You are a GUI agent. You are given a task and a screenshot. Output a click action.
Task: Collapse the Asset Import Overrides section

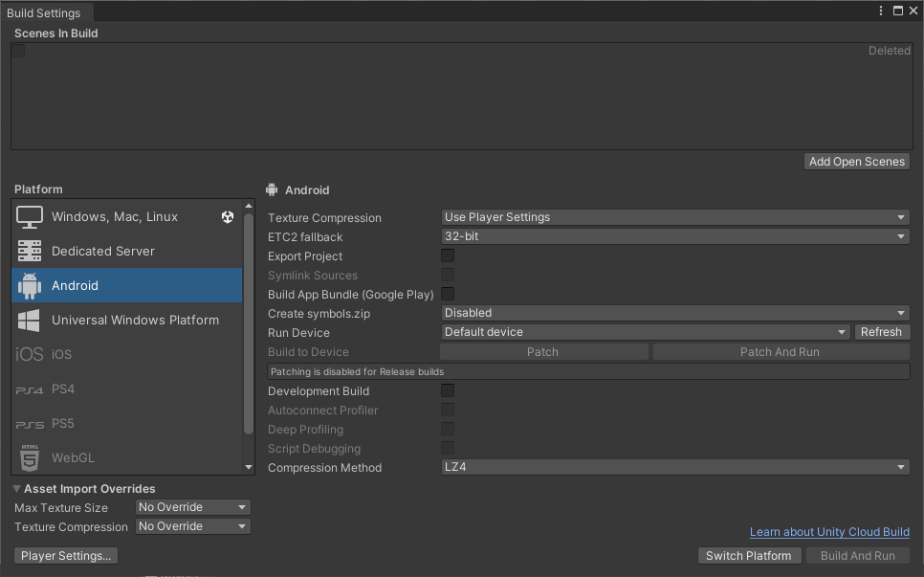(17, 489)
